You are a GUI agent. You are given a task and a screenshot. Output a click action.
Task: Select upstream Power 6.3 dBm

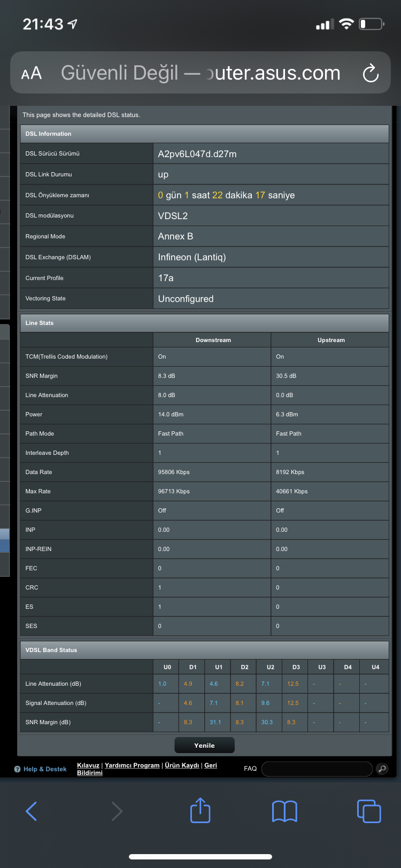(287, 414)
